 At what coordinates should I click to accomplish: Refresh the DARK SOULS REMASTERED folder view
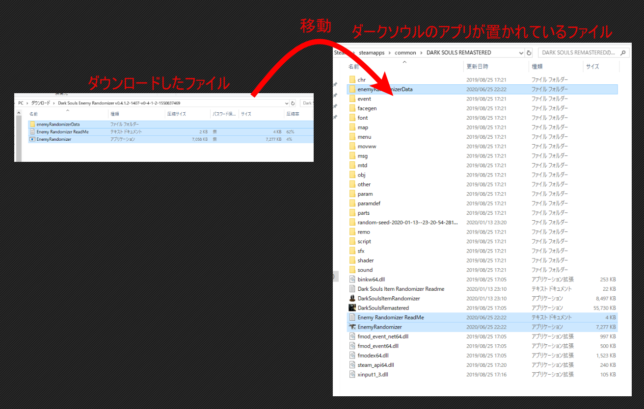529,53
